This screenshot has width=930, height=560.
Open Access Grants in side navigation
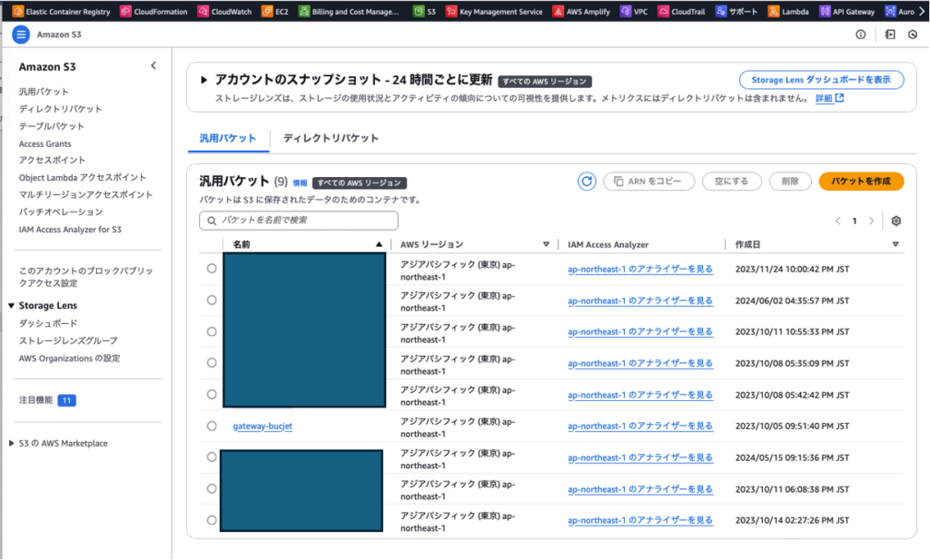pos(45,143)
